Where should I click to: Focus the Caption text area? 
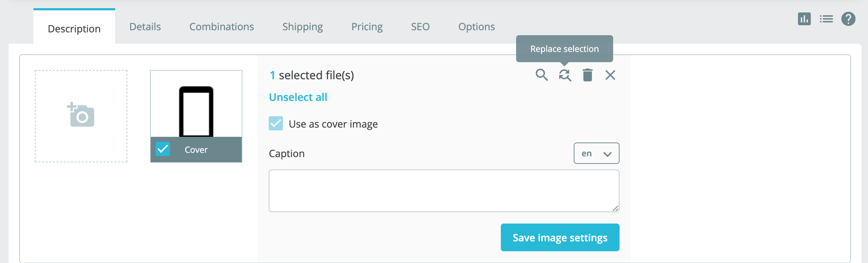coord(443,191)
